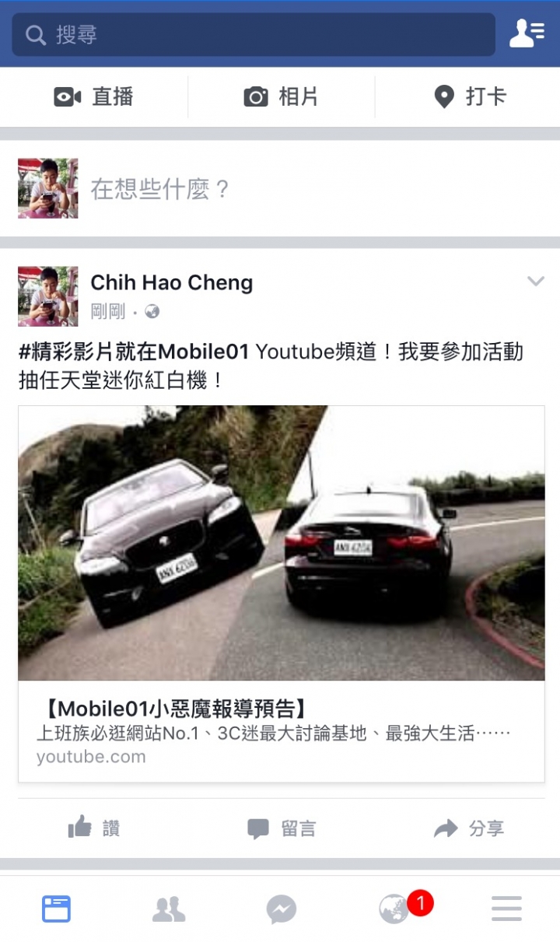This screenshot has width=560, height=942.
Task: Tap the magnifying glass search icon
Action: pyautogui.click(x=35, y=35)
